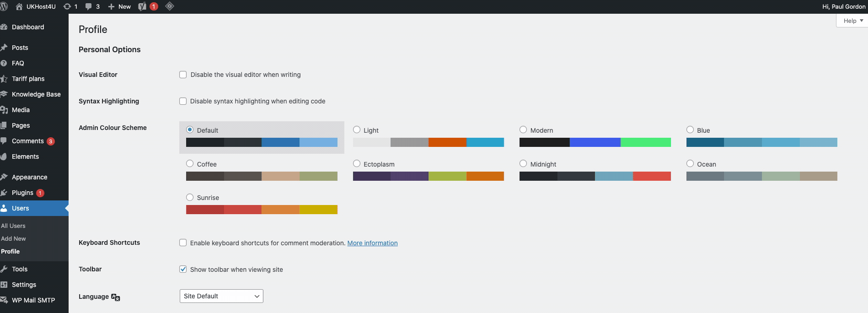Enable keyboard shortcuts for comment moderation

click(x=183, y=243)
